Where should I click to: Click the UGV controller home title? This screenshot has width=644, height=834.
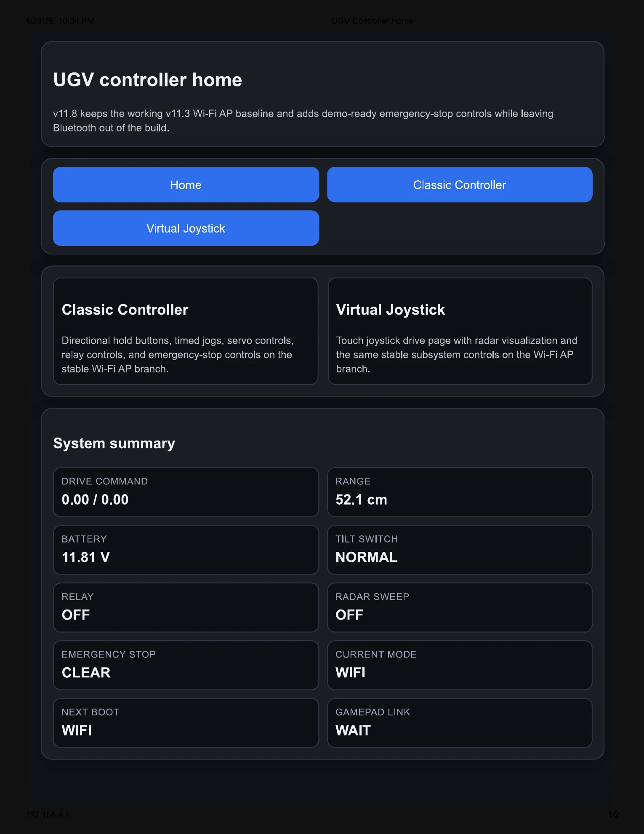coord(147,80)
